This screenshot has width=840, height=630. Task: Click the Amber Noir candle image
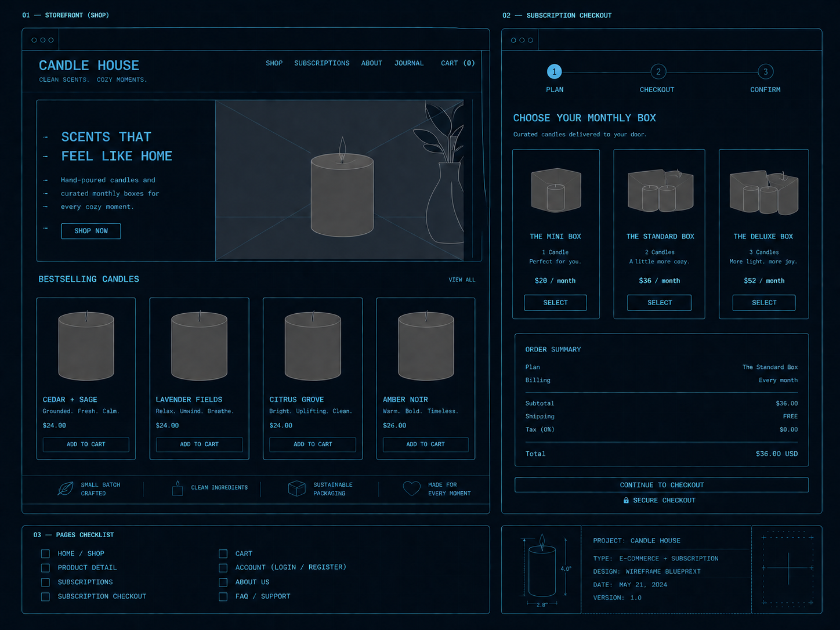tap(426, 345)
